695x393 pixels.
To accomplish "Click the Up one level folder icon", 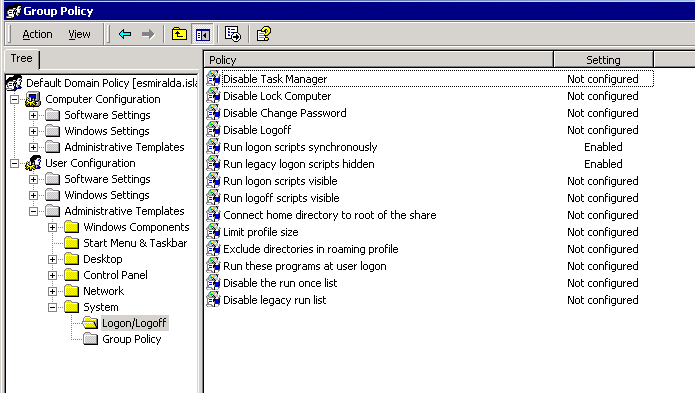I will pos(179,34).
